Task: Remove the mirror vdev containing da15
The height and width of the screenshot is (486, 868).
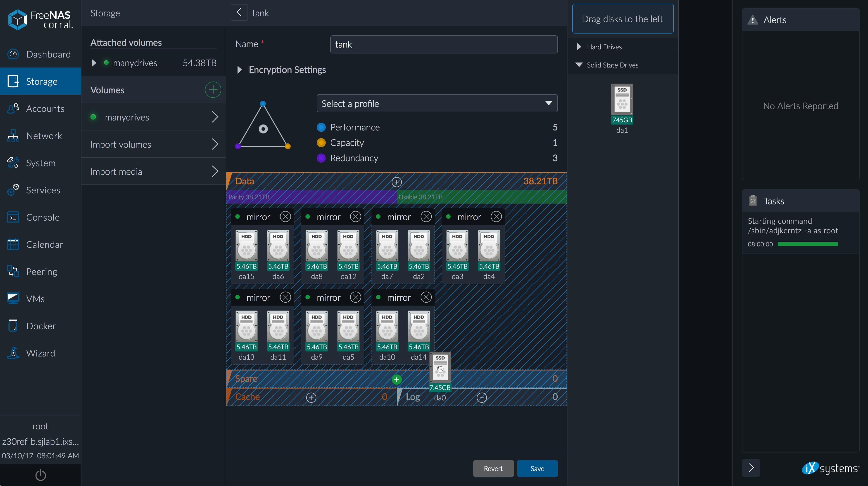Action: [285, 217]
